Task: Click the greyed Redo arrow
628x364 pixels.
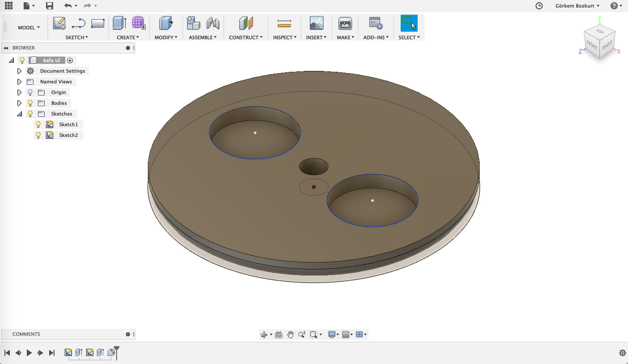Action: coord(88,6)
